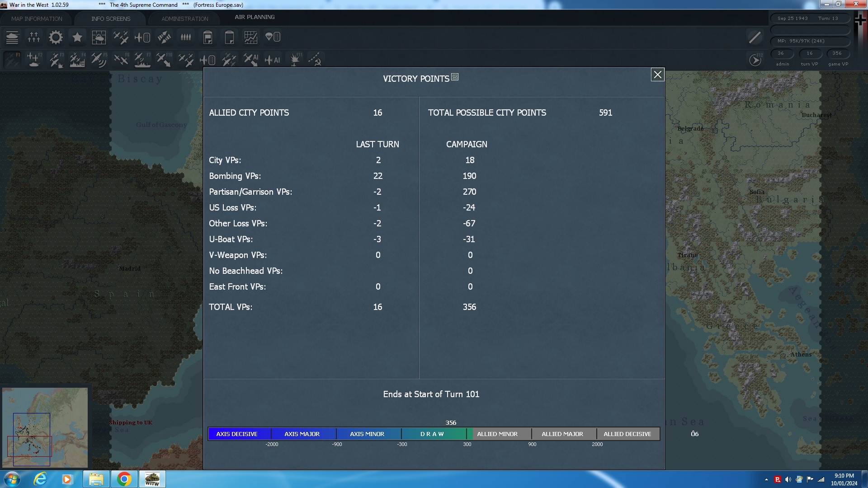Click the turn VP counter showing 16

[810, 53]
